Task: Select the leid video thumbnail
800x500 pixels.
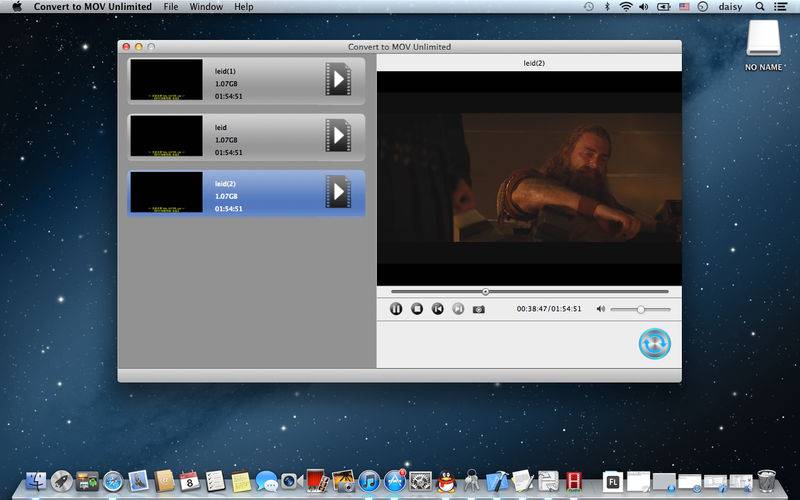Action: (x=166, y=135)
